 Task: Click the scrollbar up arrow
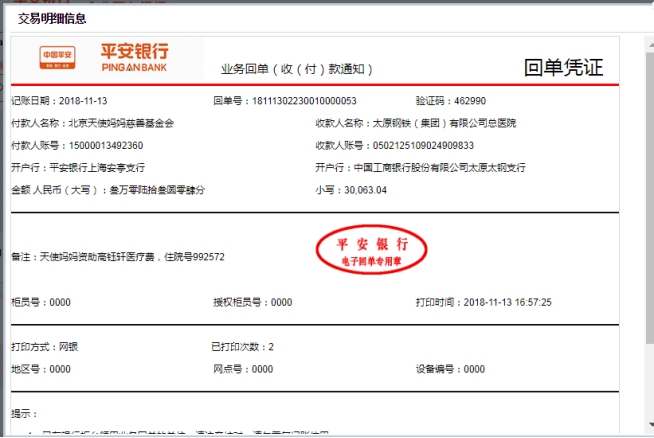[651, 44]
